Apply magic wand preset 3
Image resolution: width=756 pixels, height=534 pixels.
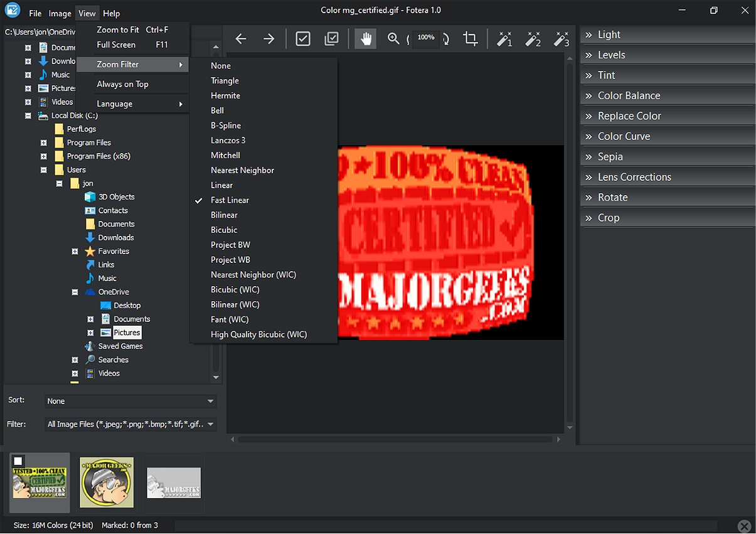coord(561,39)
